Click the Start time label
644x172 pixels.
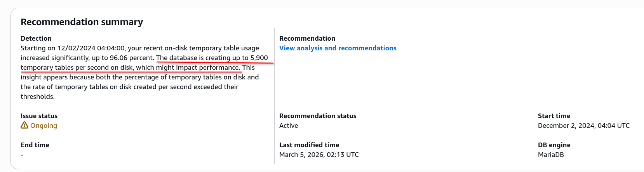[x=554, y=116]
